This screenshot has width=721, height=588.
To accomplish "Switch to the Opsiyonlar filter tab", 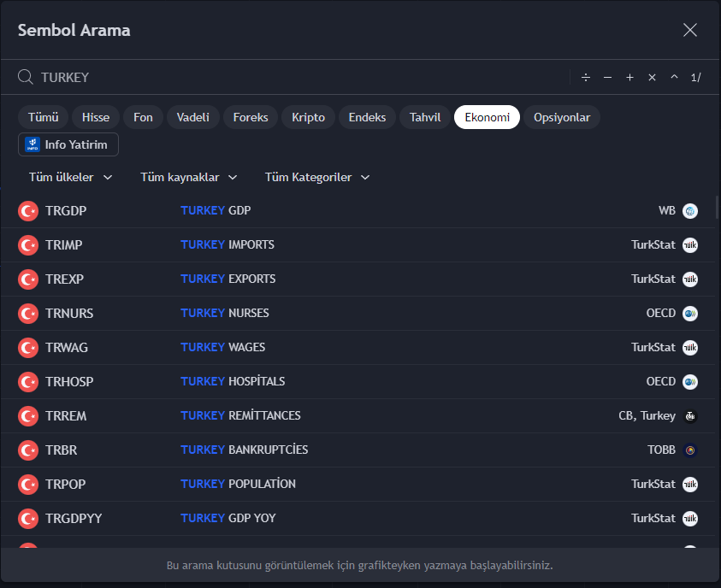I will point(562,117).
